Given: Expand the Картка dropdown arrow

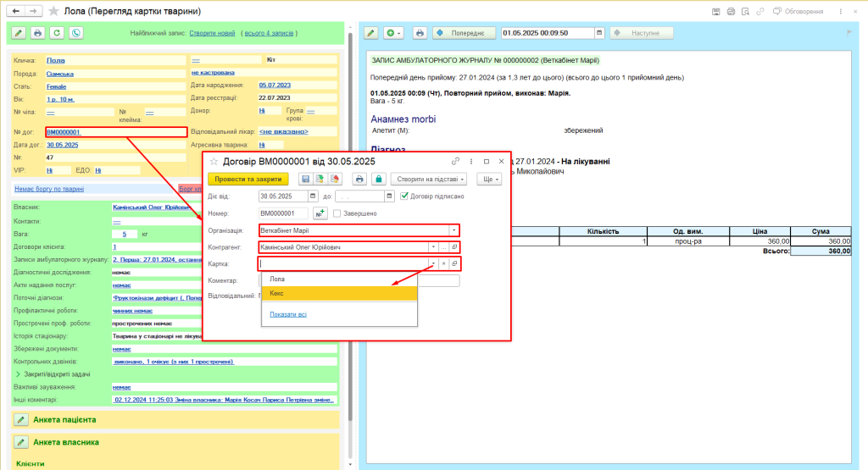Looking at the screenshot, I should pos(433,263).
